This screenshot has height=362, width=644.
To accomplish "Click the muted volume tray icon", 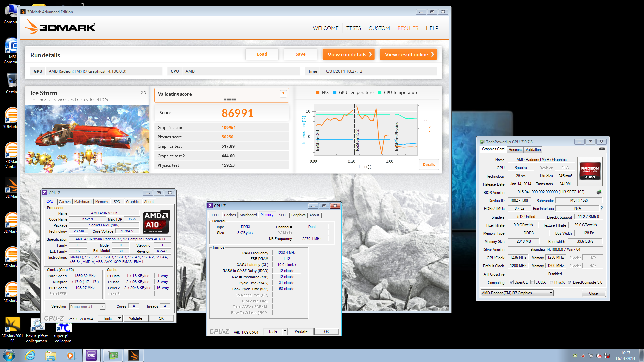I will coord(599,356).
